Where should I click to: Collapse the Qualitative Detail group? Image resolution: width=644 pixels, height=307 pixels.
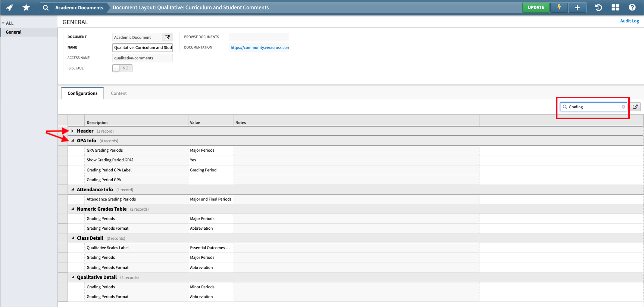73,277
